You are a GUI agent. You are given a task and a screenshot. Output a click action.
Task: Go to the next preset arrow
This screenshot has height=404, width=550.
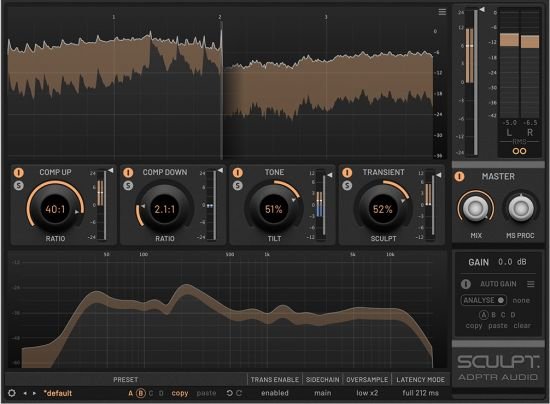(x=34, y=393)
